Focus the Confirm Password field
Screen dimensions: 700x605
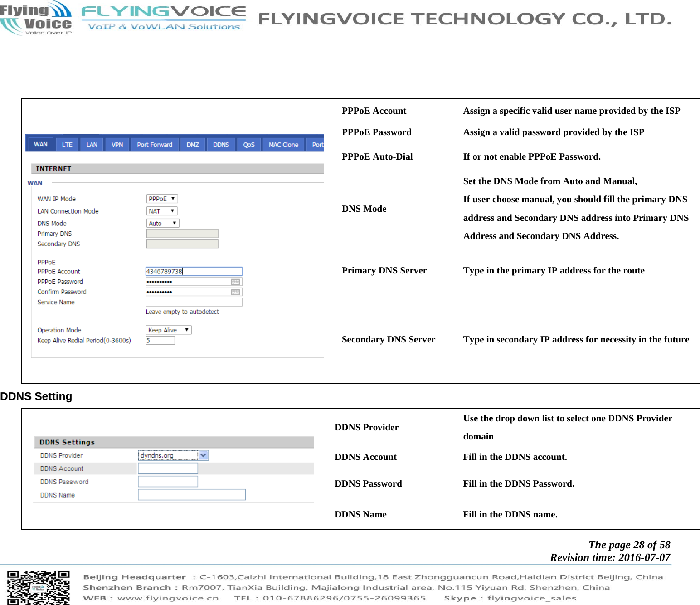pyautogui.click(x=194, y=292)
